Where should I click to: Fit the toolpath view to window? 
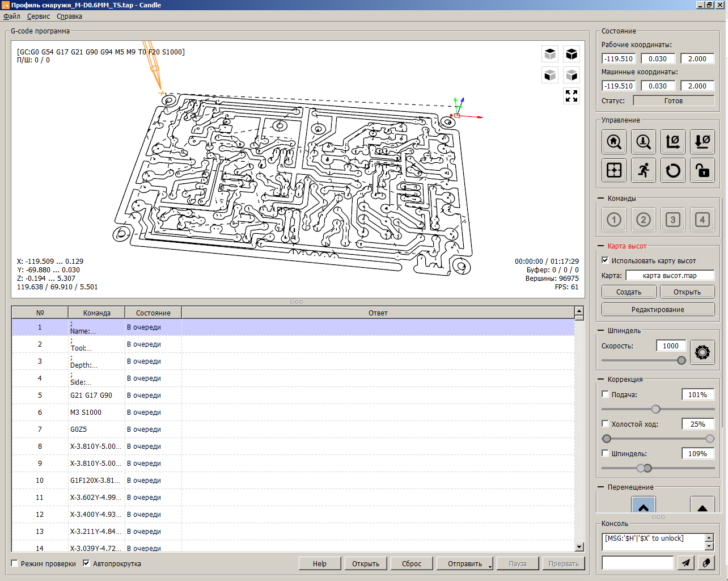572,96
